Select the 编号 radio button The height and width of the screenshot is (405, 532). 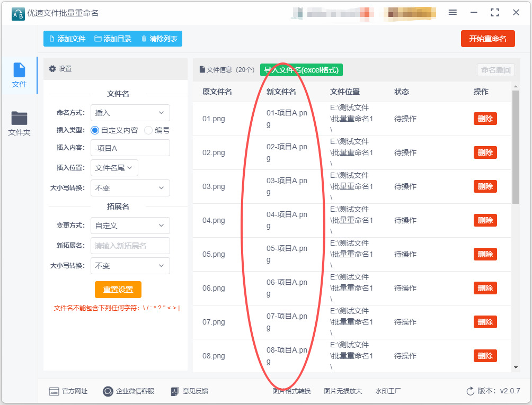pyautogui.click(x=148, y=130)
